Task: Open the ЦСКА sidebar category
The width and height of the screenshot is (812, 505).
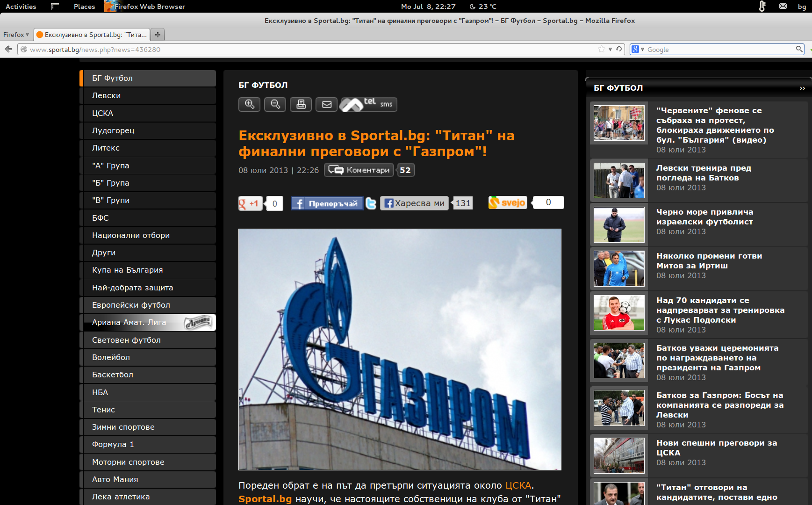Action: point(148,113)
